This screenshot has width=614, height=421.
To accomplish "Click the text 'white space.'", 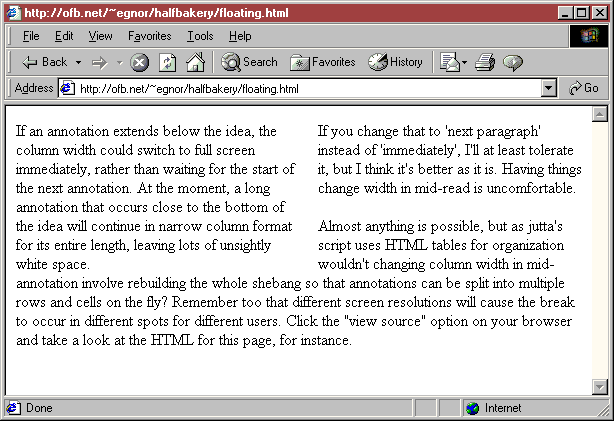I will coord(53,264).
